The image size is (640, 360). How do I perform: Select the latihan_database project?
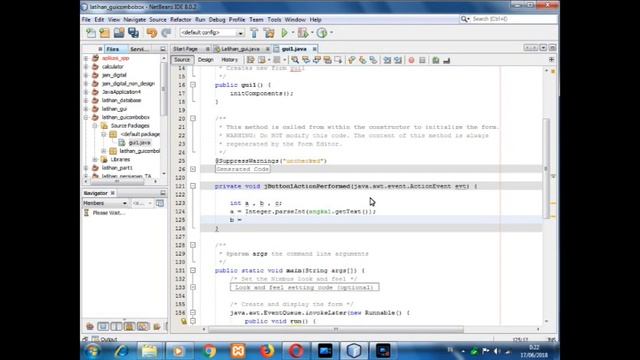coord(121,100)
